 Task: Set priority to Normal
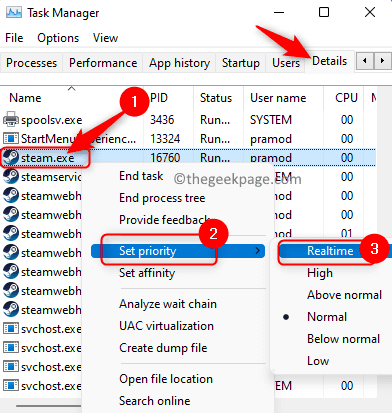pyautogui.click(x=327, y=317)
